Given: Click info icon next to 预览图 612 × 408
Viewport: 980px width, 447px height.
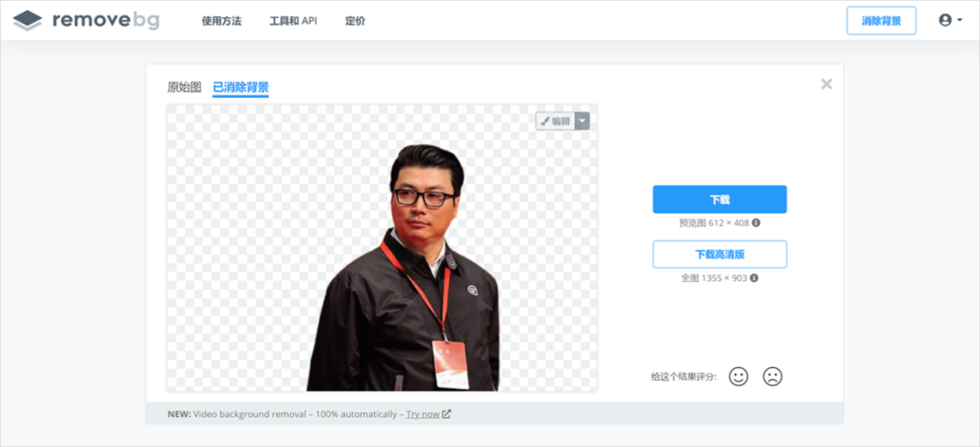Looking at the screenshot, I should pos(756,223).
